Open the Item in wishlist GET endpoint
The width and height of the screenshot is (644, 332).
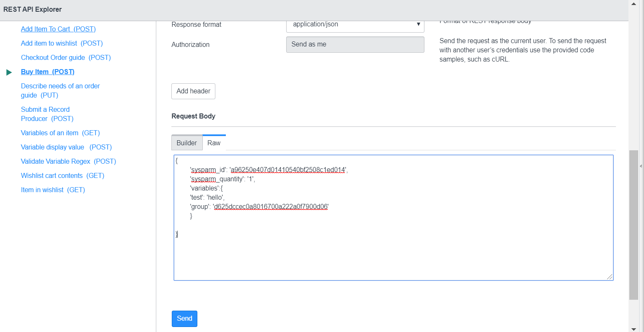click(53, 190)
